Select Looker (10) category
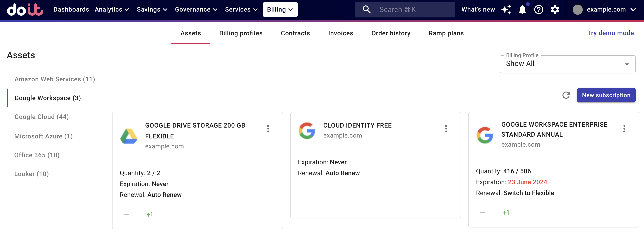Viewport: 644px width, 237px height. (31, 174)
